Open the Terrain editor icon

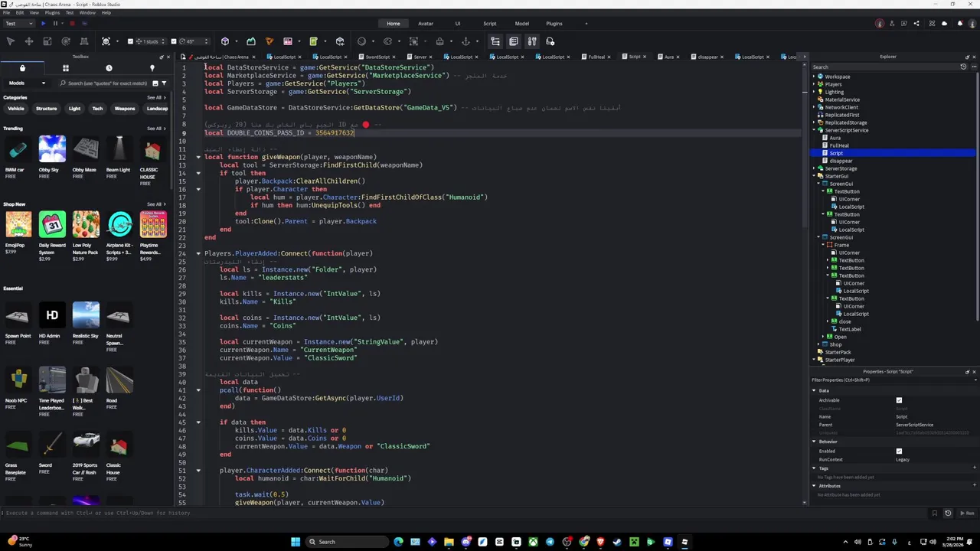pyautogui.click(x=251, y=41)
